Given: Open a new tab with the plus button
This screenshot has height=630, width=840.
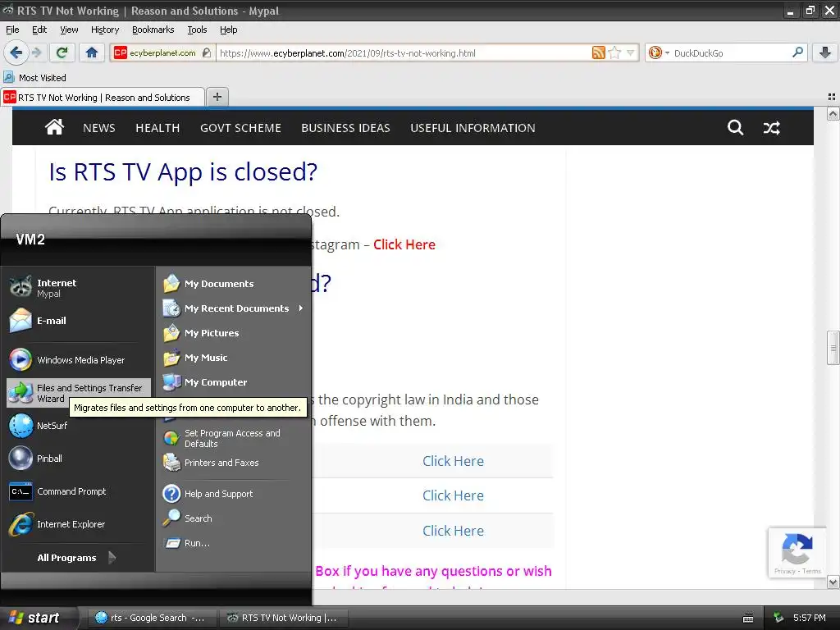Looking at the screenshot, I should click(217, 97).
